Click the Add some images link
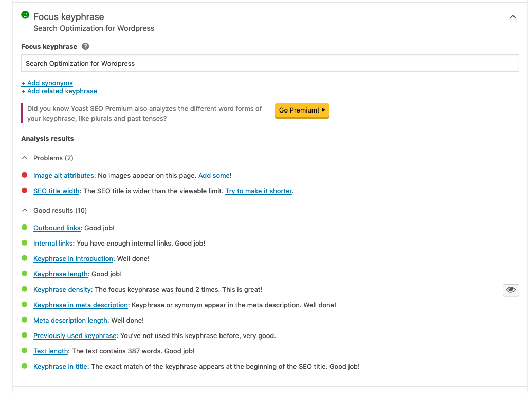The width and height of the screenshot is (532, 393). 214,176
